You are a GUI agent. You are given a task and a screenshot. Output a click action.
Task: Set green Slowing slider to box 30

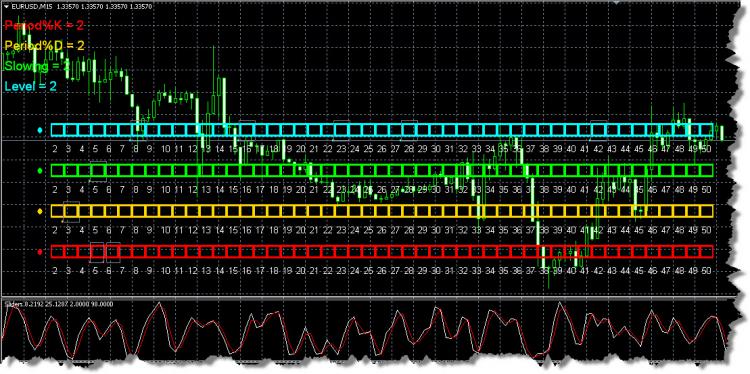[x=436, y=171]
